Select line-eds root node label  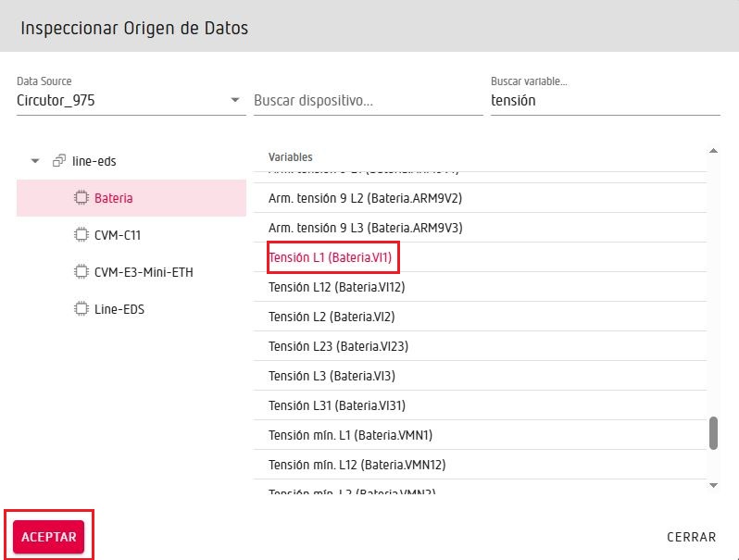click(94, 161)
